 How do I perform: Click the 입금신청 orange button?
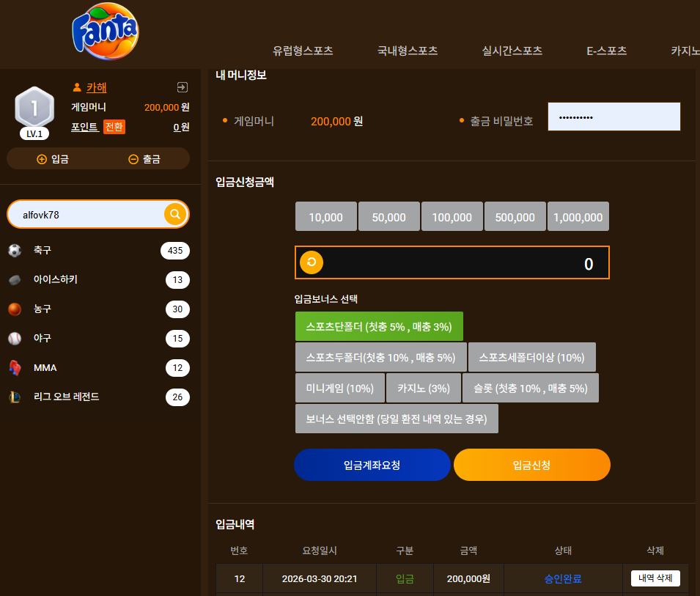[x=531, y=465]
